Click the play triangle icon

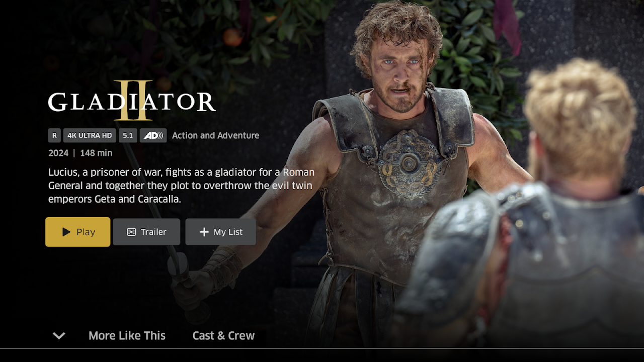66,232
